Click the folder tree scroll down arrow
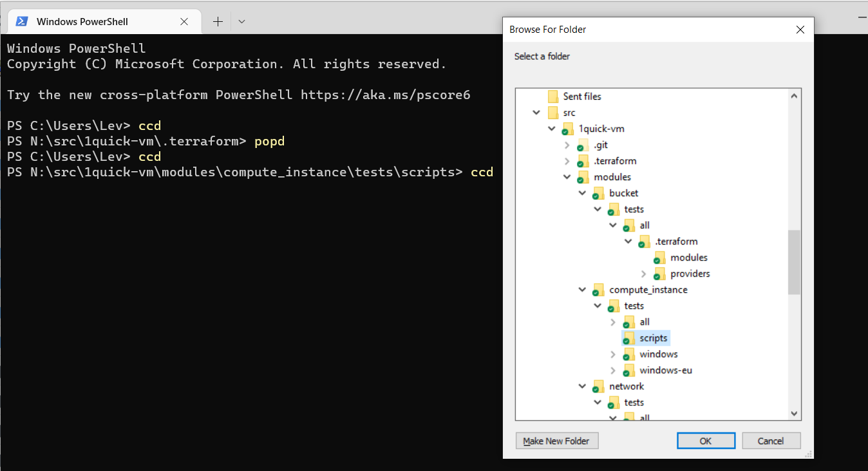The width and height of the screenshot is (868, 471). click(794, 413)
